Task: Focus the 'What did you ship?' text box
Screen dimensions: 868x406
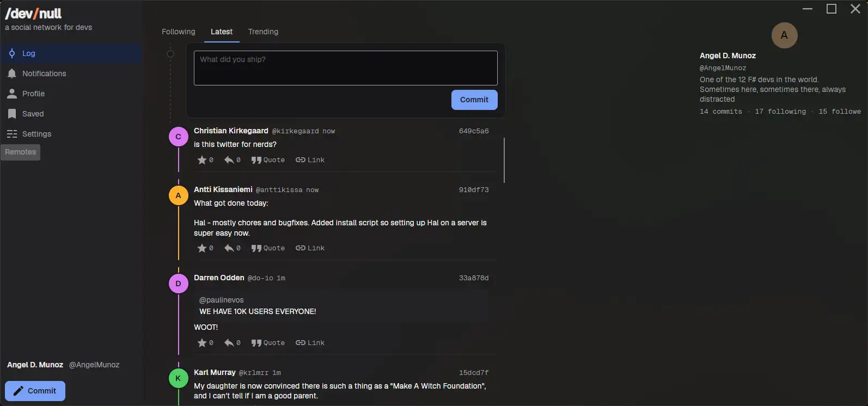Action: coord(346,68)
